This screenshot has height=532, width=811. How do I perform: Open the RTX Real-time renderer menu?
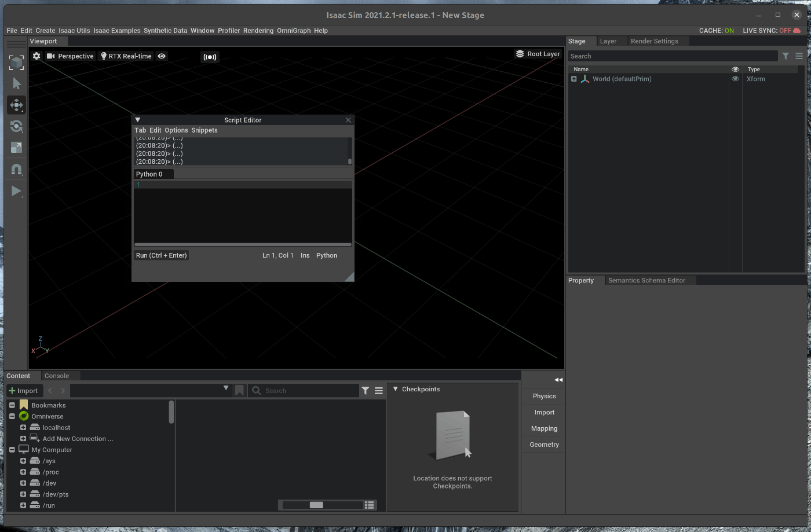point(126,56)
